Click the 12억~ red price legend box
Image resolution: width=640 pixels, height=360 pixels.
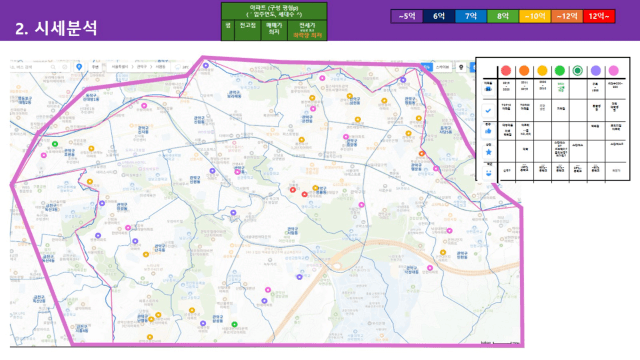pos(599,16)
